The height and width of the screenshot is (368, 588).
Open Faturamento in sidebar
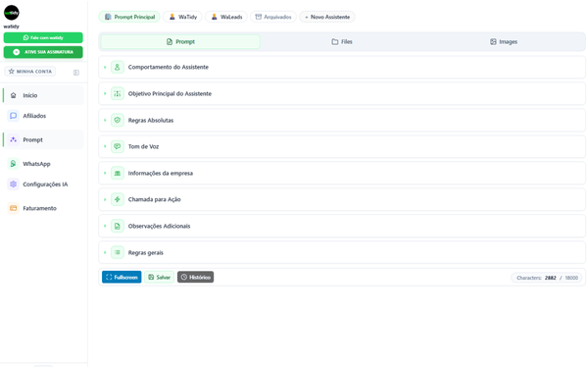[x=43, y=208]
